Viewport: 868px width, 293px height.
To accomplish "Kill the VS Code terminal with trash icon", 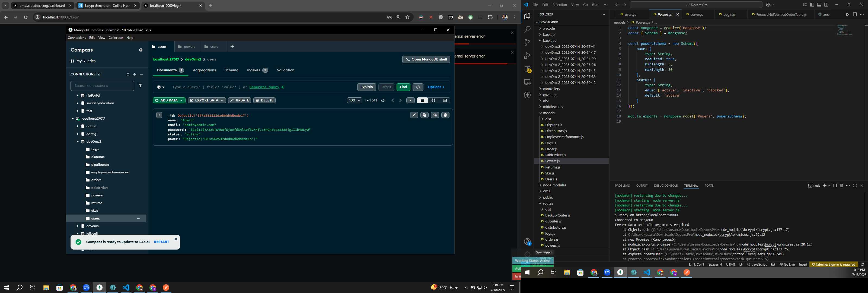I will [841, 186].
